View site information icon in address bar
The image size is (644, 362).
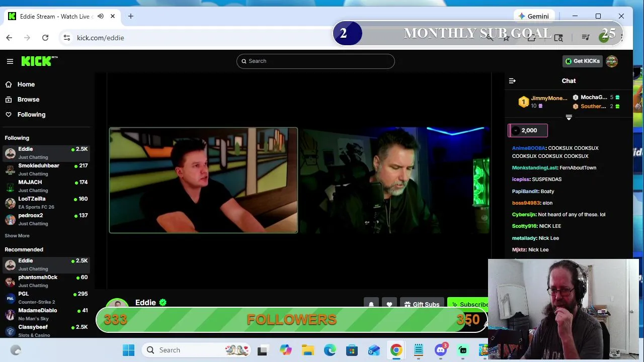click(67, 38)
